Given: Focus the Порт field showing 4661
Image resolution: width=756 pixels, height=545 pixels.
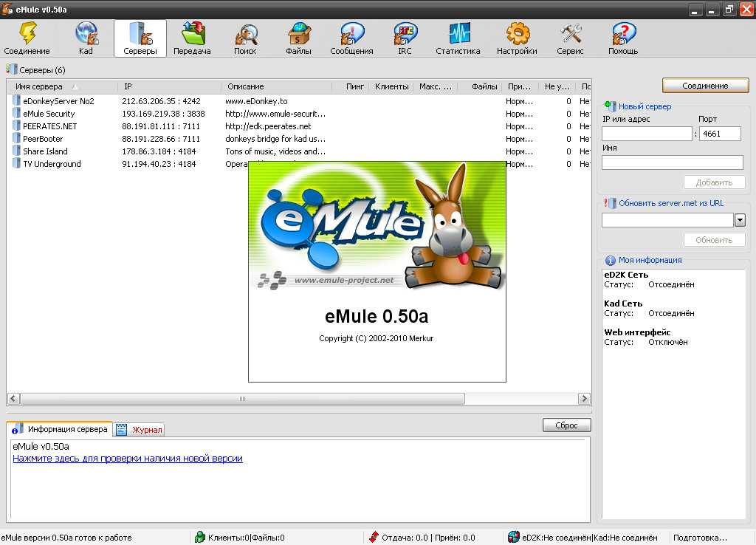Looking at the screenshot, I should [x=720, y=134].
